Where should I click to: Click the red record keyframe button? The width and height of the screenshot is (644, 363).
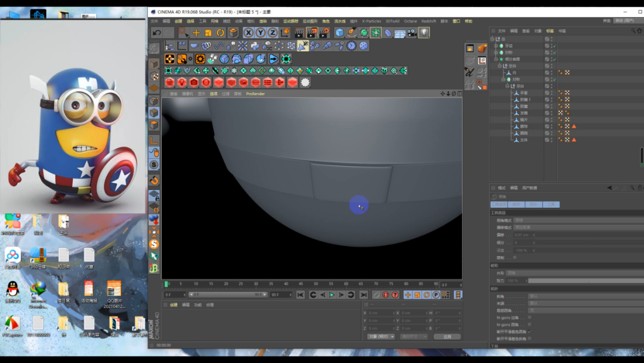[x=386, y=295]
